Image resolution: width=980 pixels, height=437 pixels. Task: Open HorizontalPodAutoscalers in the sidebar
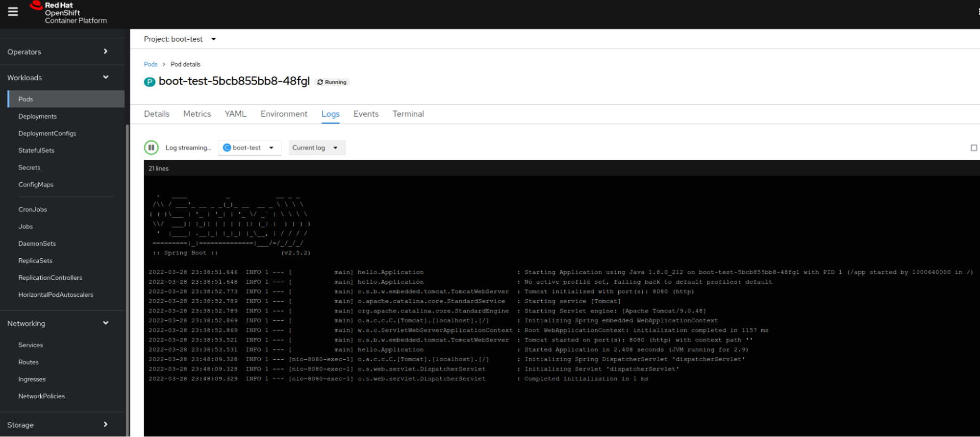(x=56, y=295)
